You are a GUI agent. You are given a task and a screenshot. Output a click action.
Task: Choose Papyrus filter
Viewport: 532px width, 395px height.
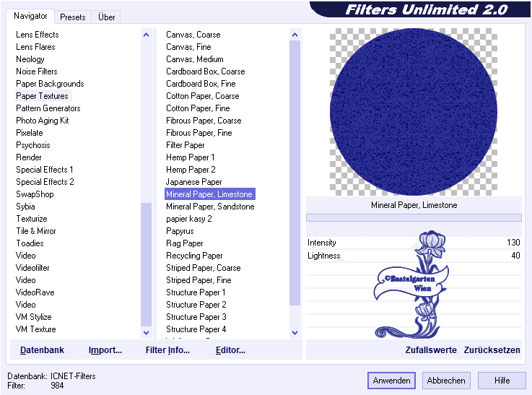[180, 231]
